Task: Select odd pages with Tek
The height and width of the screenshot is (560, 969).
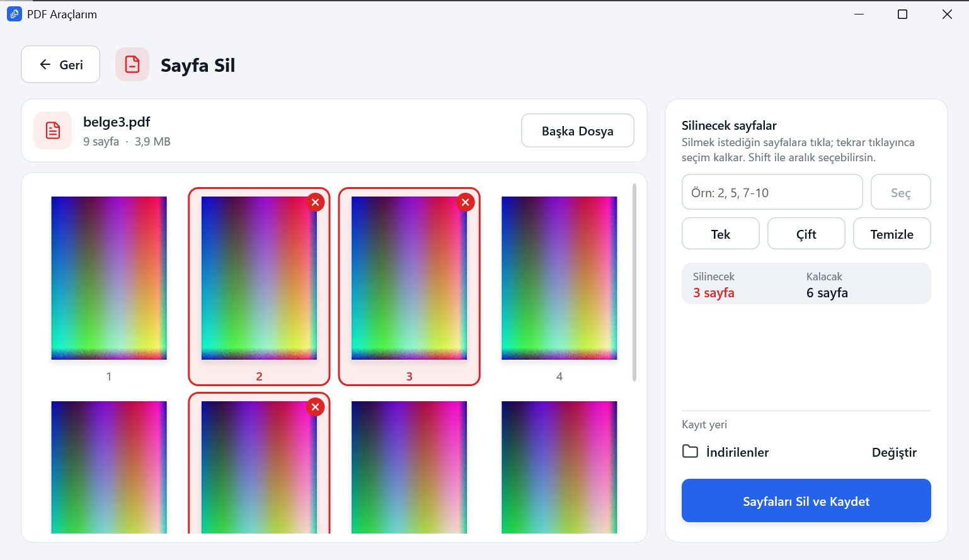Action: [721, 234]
